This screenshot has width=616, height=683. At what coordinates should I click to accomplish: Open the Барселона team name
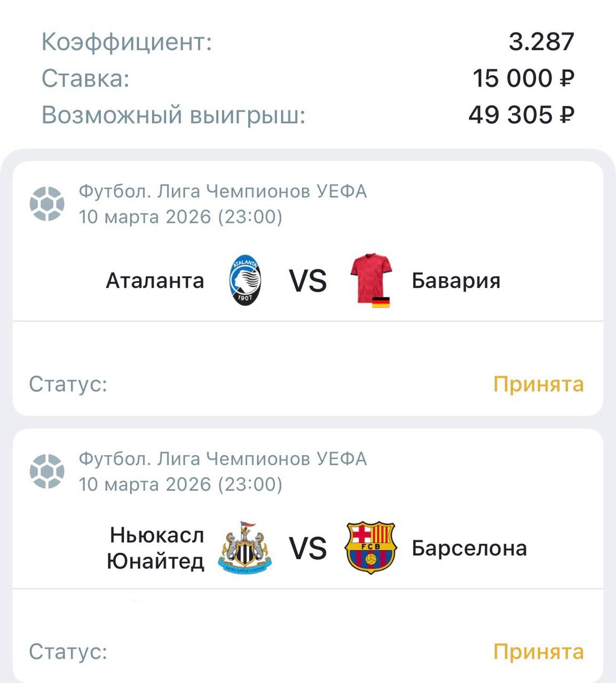469,549
